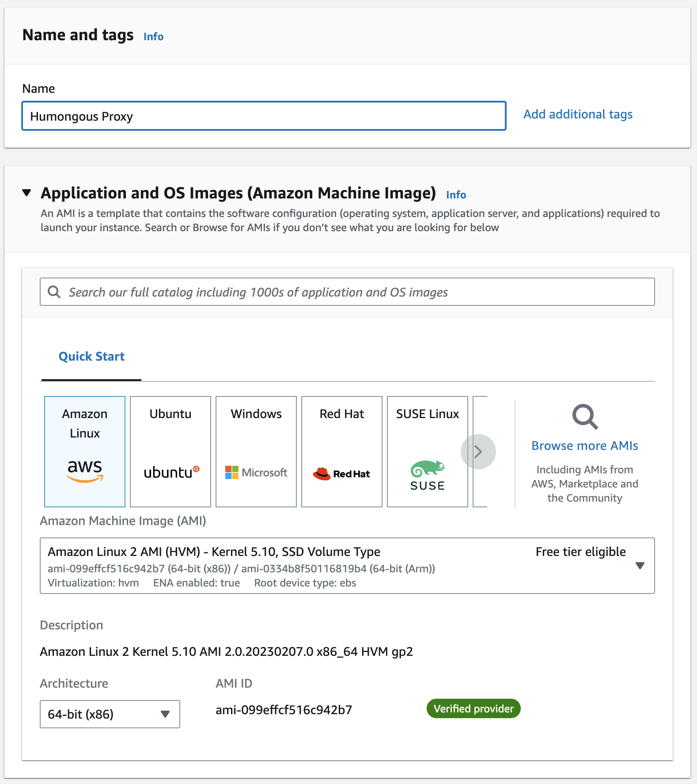The width and height of the screenshot is (697, 784).
Task: Open the Architecture 64-bit (x86) dropdown
Action: coord(110,714)
